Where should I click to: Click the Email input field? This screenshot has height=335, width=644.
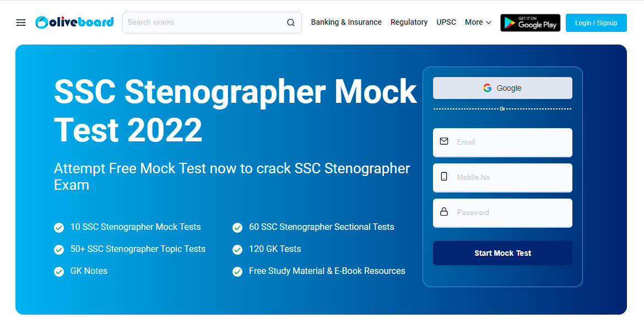point(502,142)
